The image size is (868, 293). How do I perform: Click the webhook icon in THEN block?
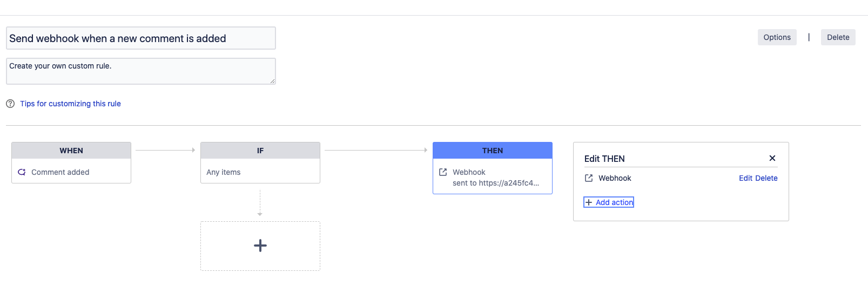click(443, 172)
